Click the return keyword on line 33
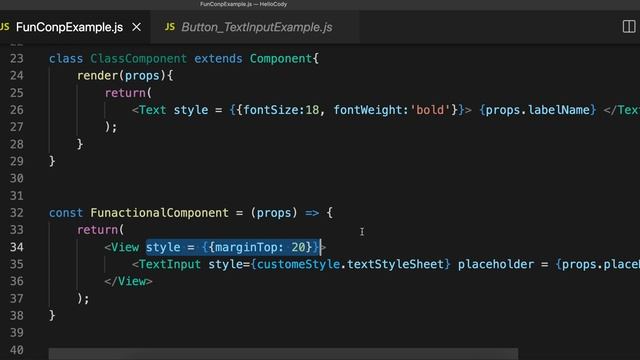The image size is (640, 360). point(97,230)
